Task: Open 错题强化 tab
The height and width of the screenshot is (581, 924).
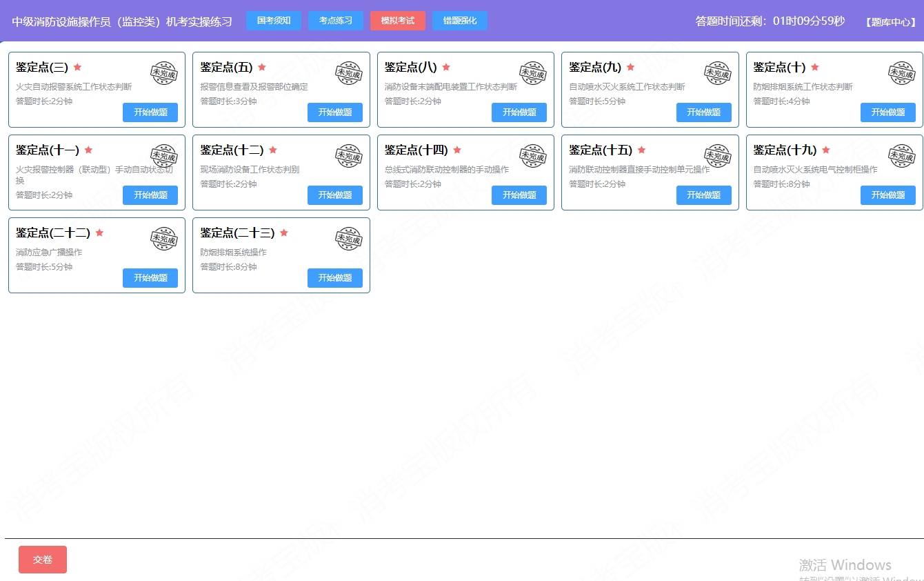Action: [x=460, y=21]
